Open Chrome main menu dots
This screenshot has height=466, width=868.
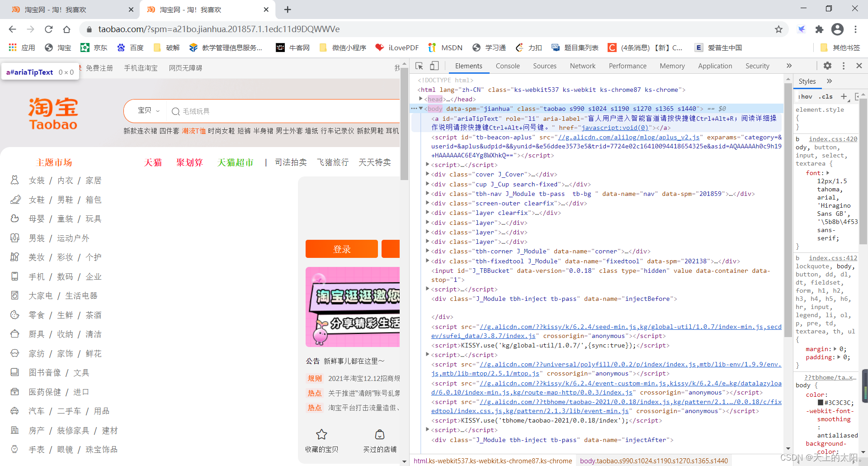855,29
